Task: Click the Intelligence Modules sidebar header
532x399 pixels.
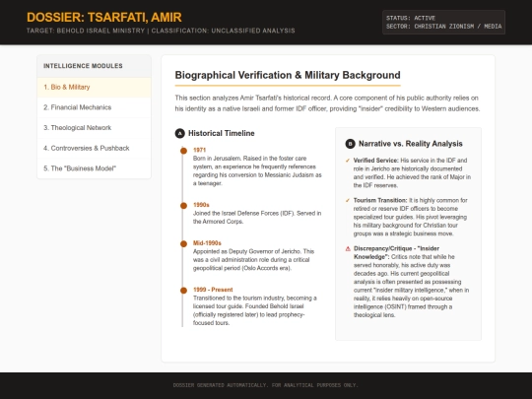Action: [x=94, y=66]
